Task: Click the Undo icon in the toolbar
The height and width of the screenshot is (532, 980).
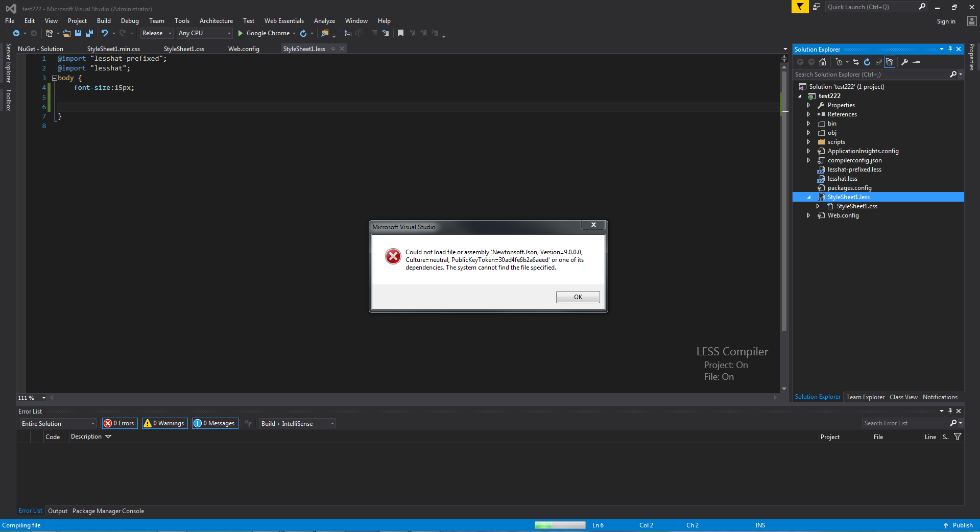Action: (105, 33)
